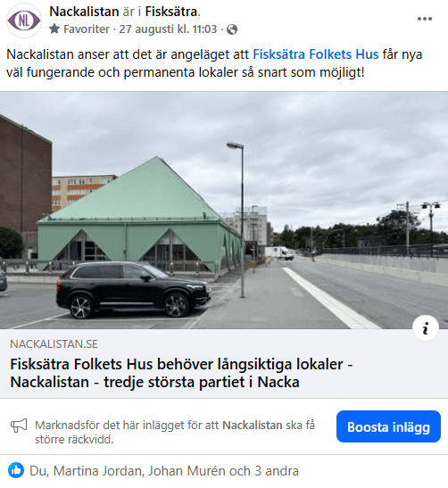Click the post text starting "Nackalistan anser"

coord(214,63)
